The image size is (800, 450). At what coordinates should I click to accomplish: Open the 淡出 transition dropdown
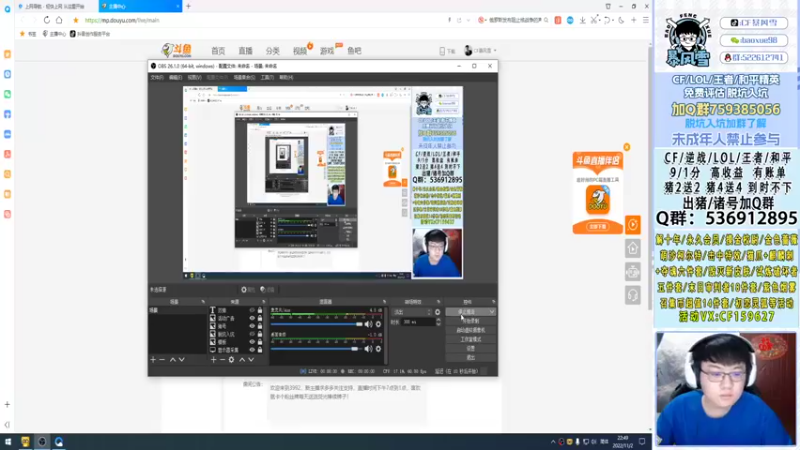(x=412, y=312)
